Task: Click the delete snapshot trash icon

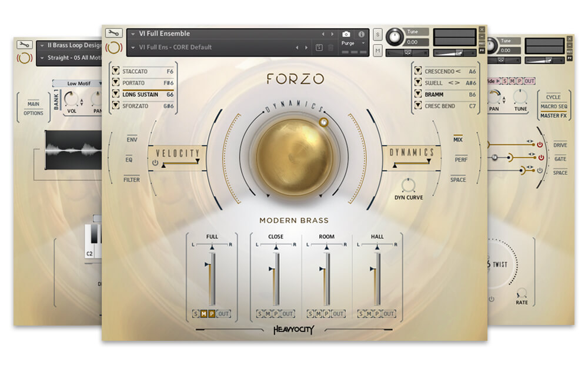Action: (x=330, y=47)
